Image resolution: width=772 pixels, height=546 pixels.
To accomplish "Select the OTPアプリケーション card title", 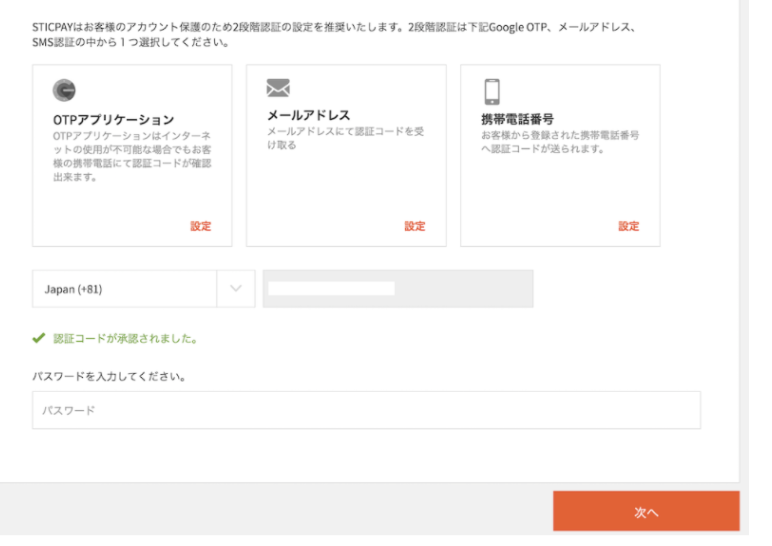I will pyautogui.click(x=114, y=120).
